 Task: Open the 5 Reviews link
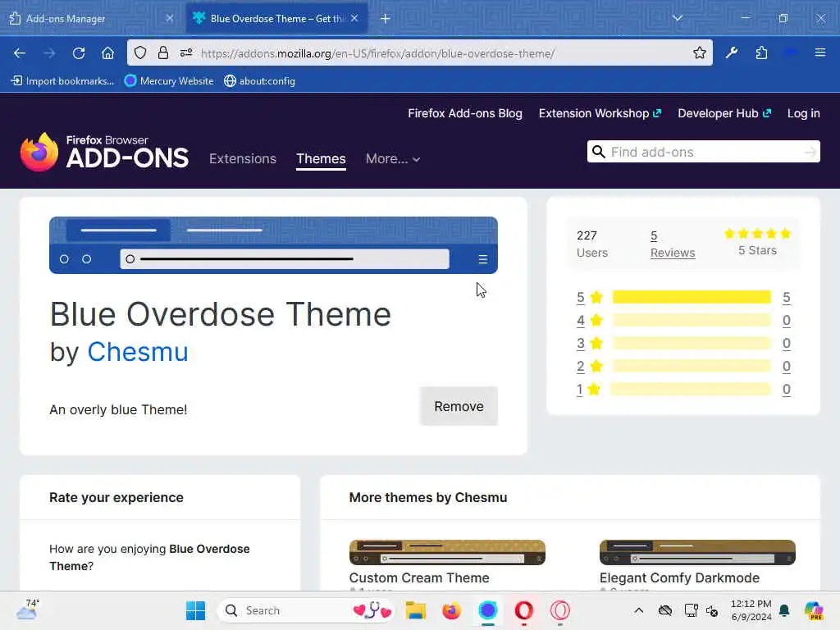(x=673, y=244)
